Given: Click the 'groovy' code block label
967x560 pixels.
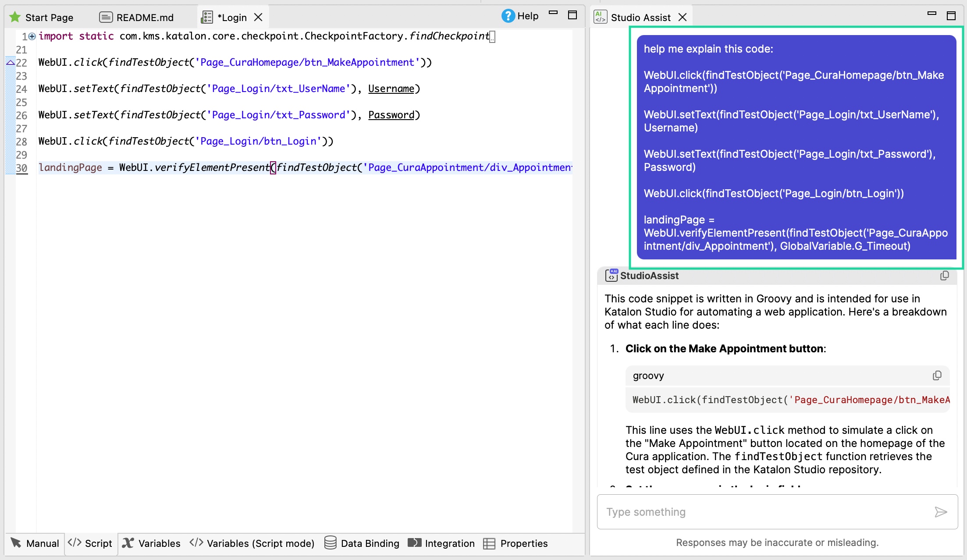Looking at the screenshot, I should coord(648,376).
